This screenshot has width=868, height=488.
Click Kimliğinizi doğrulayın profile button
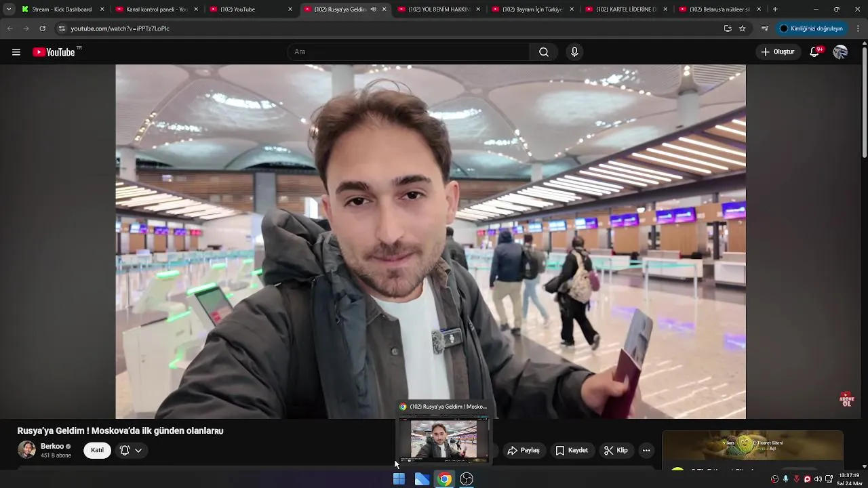811,28
